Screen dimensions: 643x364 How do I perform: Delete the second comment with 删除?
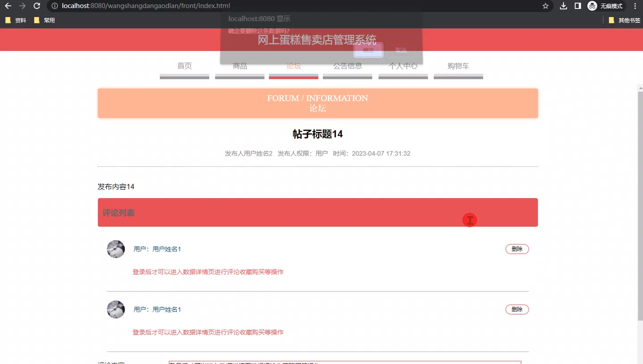(517, 309)
